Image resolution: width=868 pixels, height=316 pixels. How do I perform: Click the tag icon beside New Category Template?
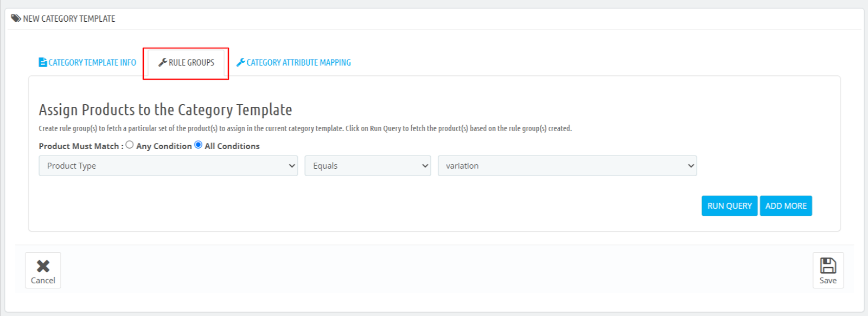[16, 18]
